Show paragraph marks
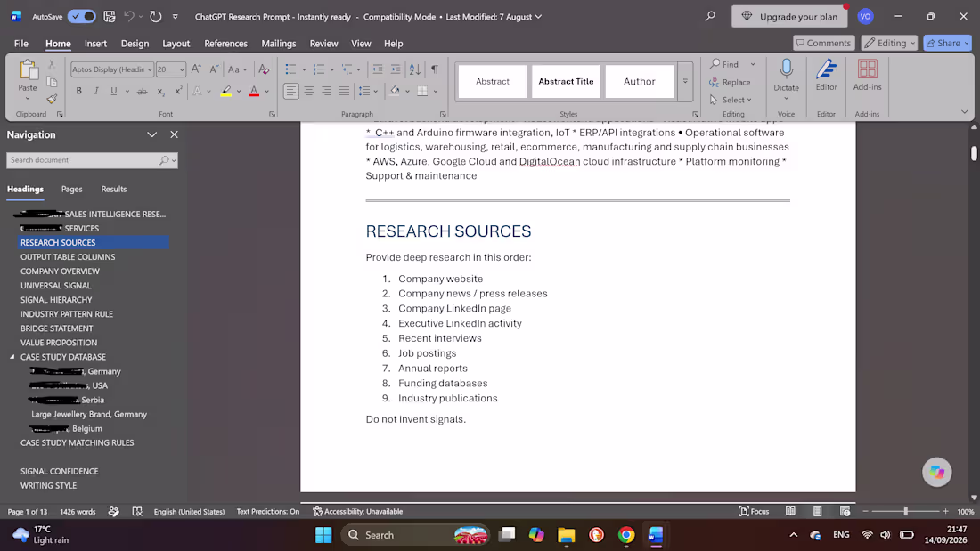980x551 pixels. point(435,69)
